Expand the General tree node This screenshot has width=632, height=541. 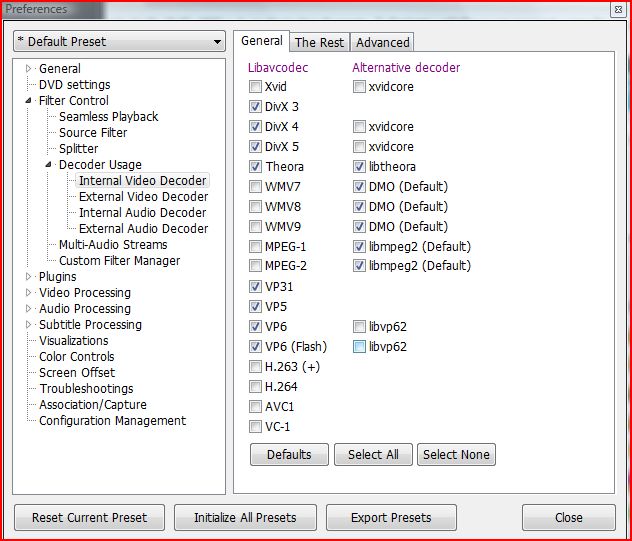click(29, 69)
